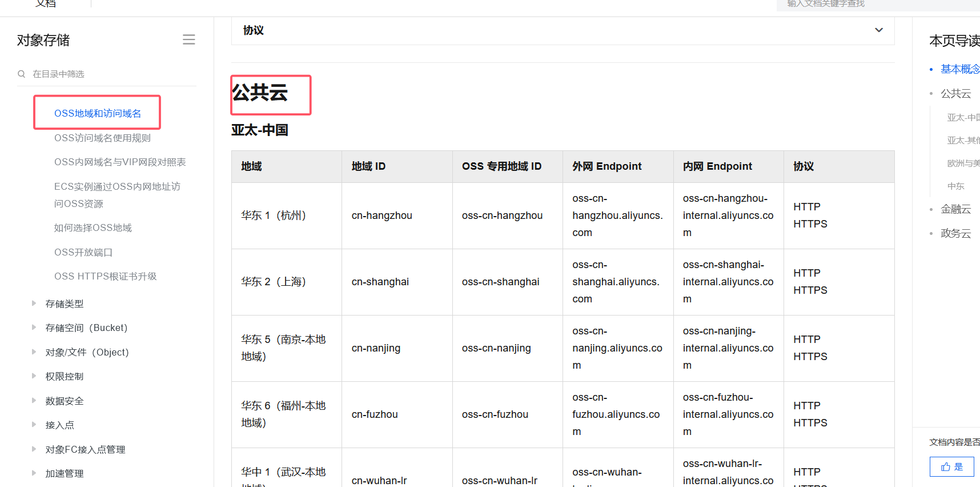Jump to 亚太-其他 subsection in guide
Viewport: 980px width, 487px height.
(963, 140)
